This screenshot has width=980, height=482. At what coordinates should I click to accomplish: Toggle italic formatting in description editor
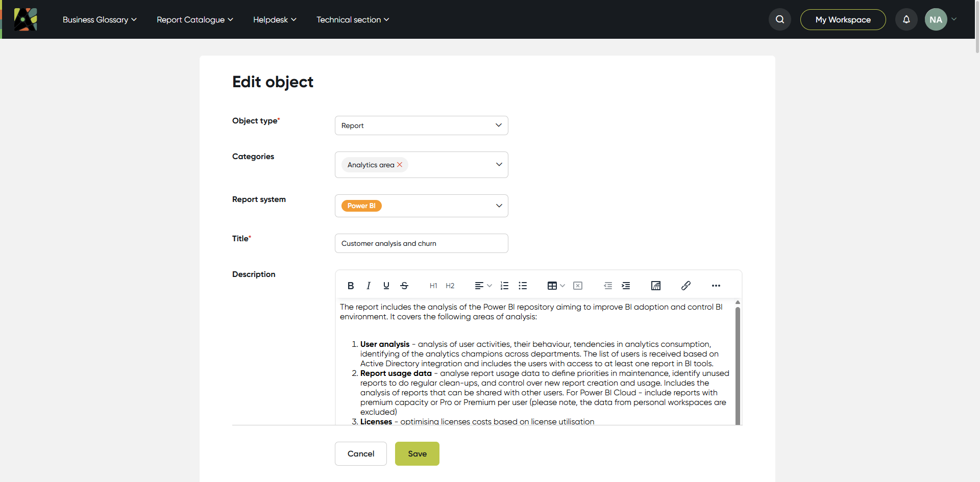[x=368, y=286]
